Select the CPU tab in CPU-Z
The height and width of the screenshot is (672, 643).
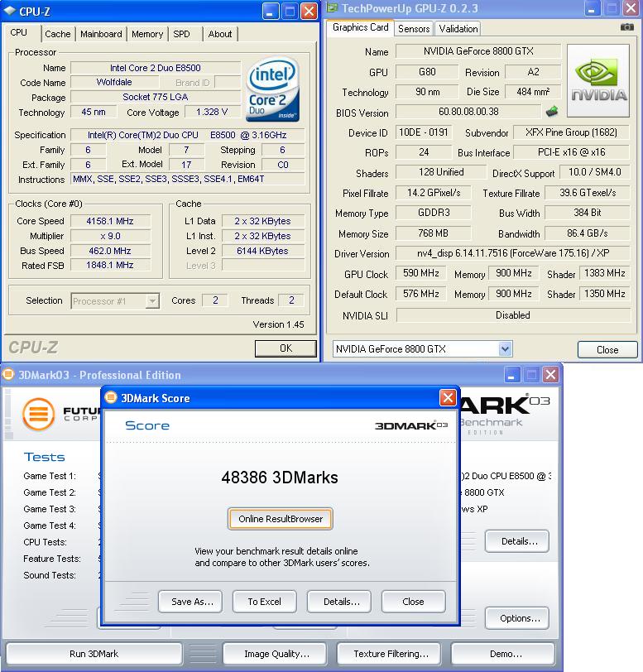click(19, 32)
